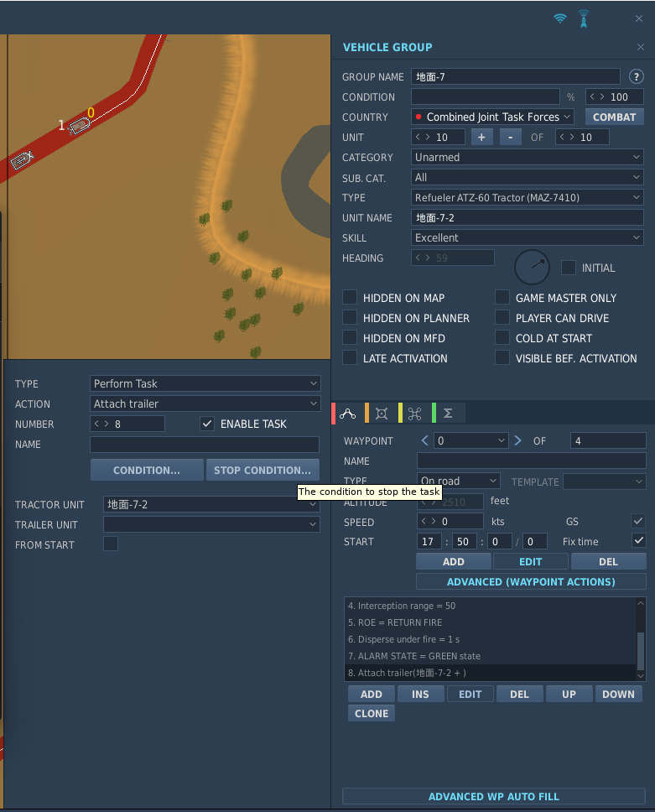Image resolution: width=655 pixels, height=812 pixels.
Task: Toggle Visible Bef. Activation checkbox
Action: [x=502, y=358]
